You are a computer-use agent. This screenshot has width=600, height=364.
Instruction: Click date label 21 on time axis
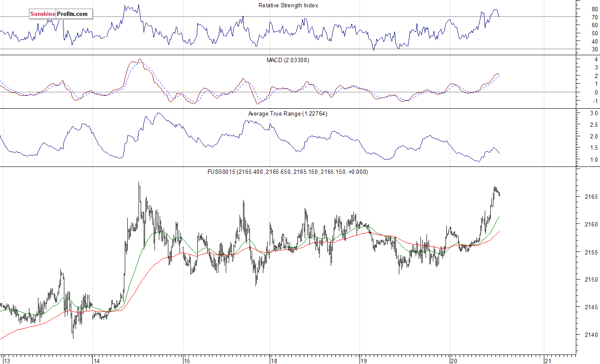point(548,361)
